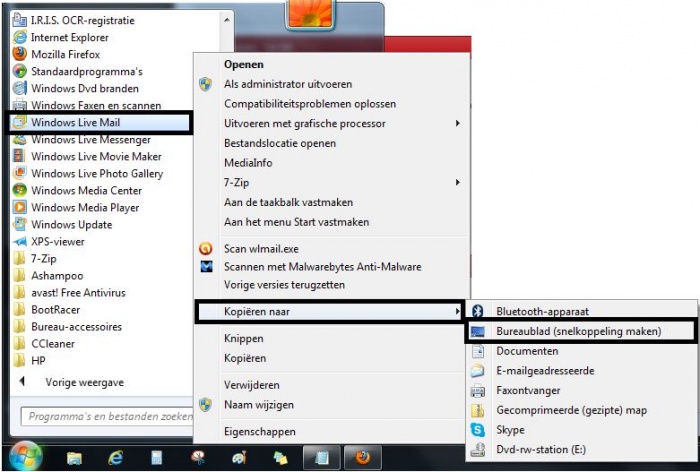Click the avast icon next to Scan wlmail.exe
Image resolution: width=700 pixels, height=472 pixels.
tap(206, 248)
